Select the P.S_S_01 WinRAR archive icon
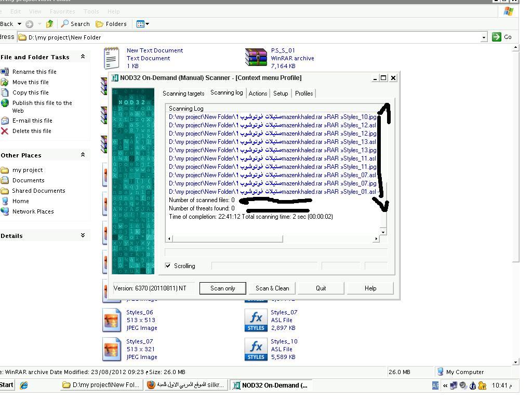532x399 pixels. 256,57
